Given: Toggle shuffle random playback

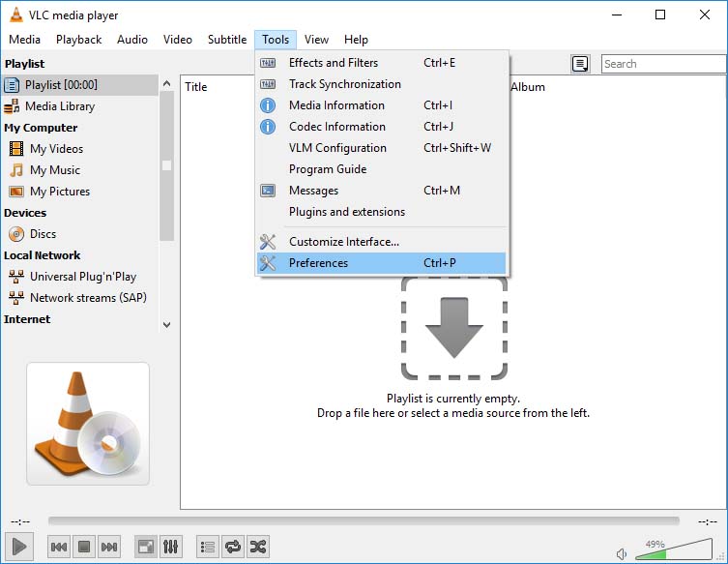Looking at the screenshot, I should (x=258, y=547).
